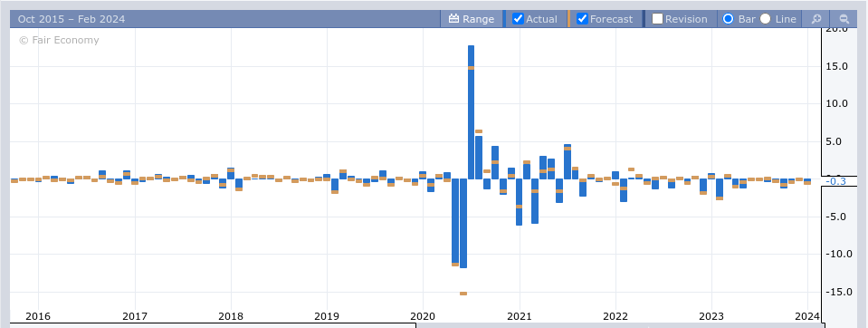The width and height of the screenshot is (868, 328).
Task: Click the 'Oct 2015 – Feb 2024' date range text
Action: pyautogui.click(x=72, y=19)
